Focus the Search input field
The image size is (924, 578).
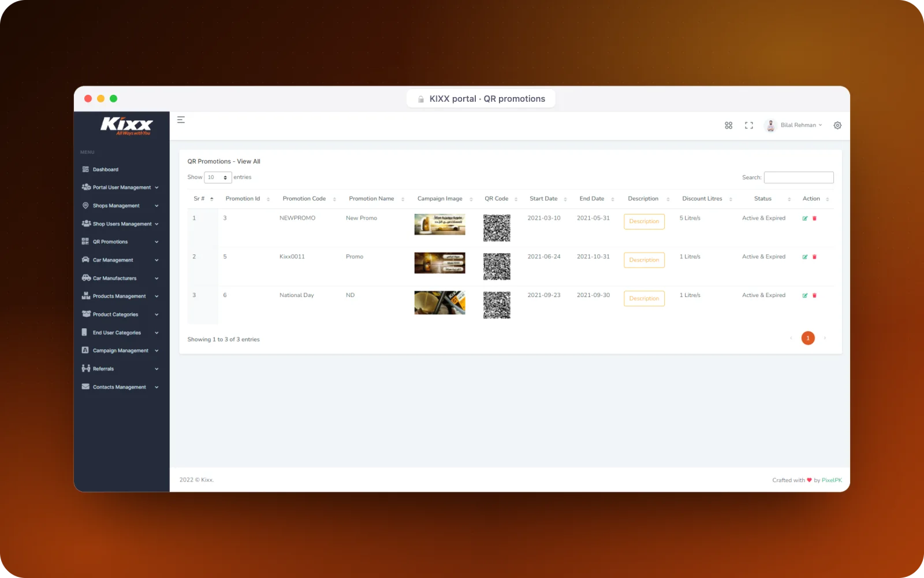point(799,177)
